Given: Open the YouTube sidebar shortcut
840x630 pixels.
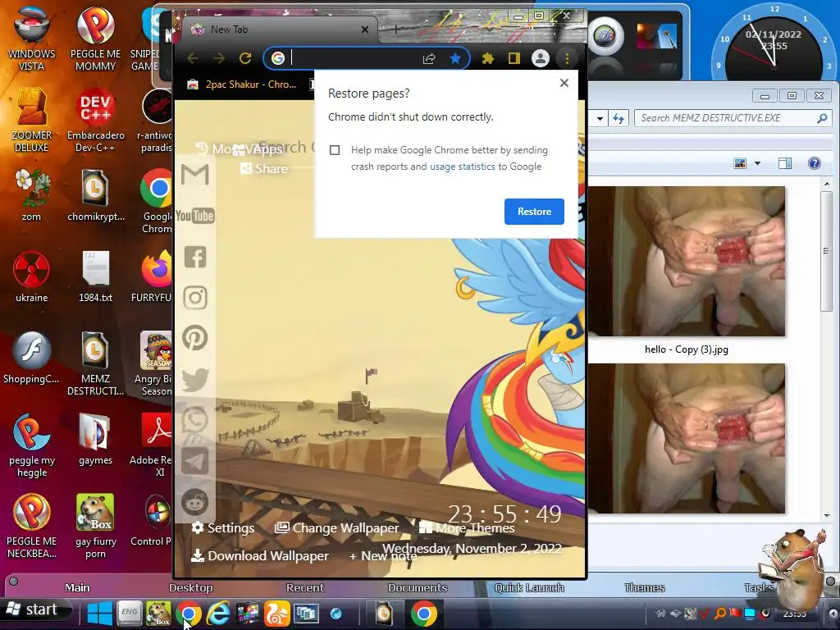Looking at the screenshot, I should click(x=195, y=216).
